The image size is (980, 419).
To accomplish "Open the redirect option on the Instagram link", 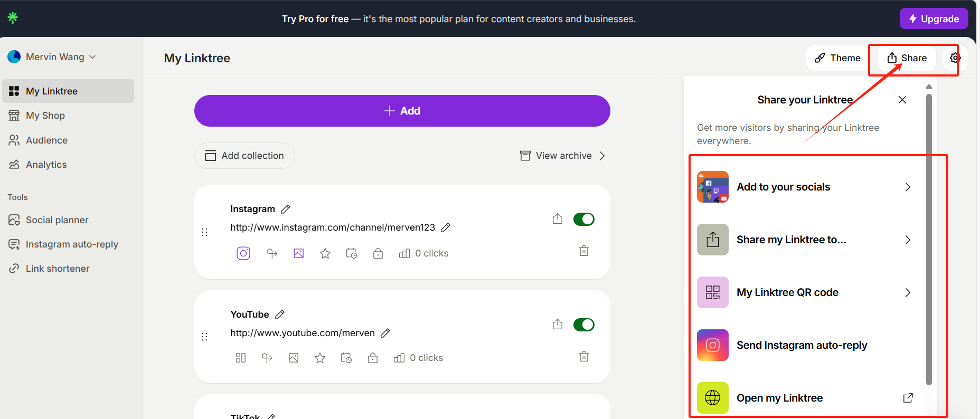I will [x=272, y=253].
